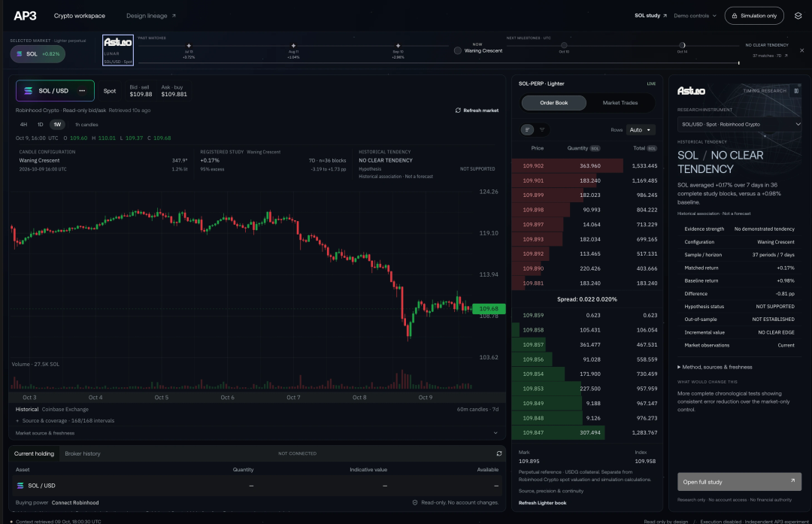The height and width of the screenshot is (524, 812).
Task: Select the 4H timeframe
Action: coord(24,124)
